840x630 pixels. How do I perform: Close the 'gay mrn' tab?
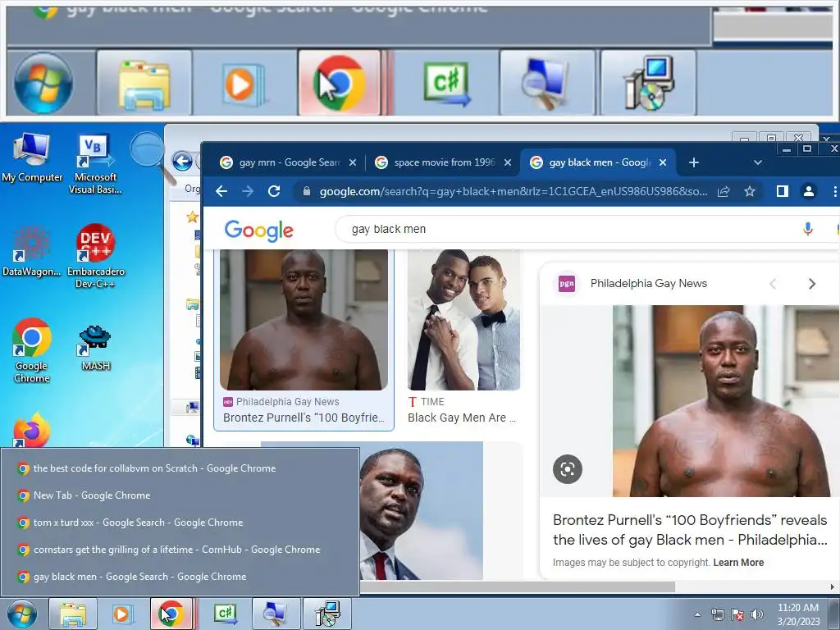[353, 162]
